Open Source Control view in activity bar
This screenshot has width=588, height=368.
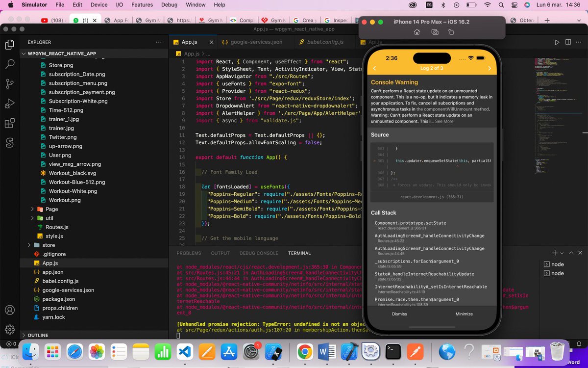(x=9, y=84)
